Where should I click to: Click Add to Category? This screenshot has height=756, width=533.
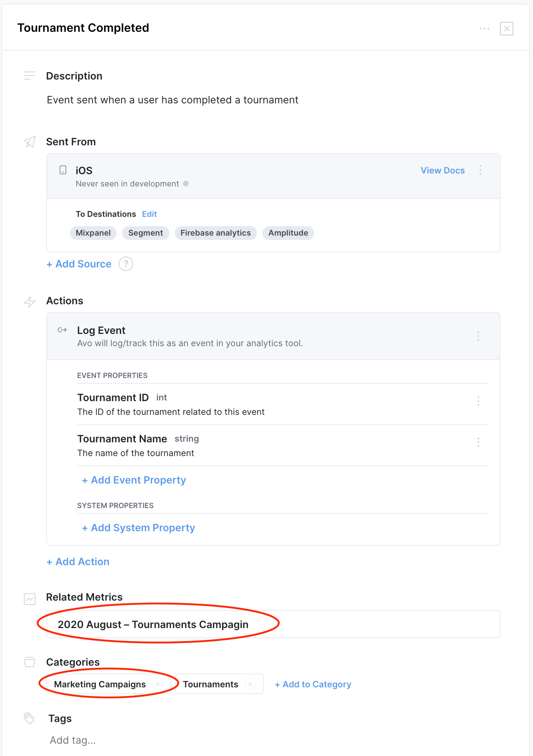coord(313,684)
